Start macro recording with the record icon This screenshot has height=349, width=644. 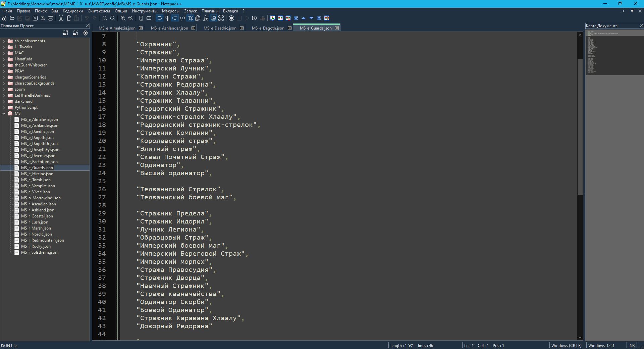pyautogui.click(x=231, y=18)
